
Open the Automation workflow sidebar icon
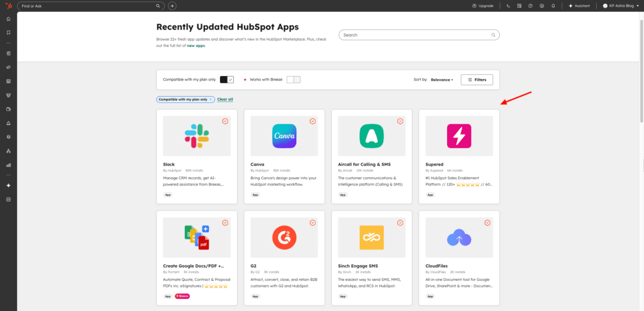pos(8,151)
